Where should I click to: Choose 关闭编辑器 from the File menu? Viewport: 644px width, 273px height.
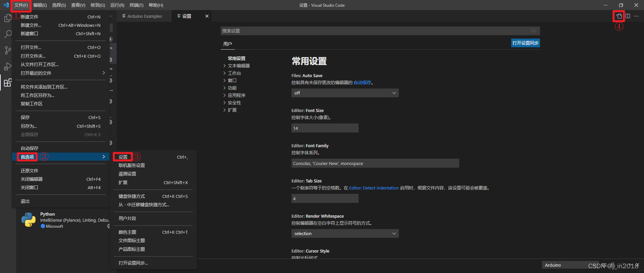point(60,179)
